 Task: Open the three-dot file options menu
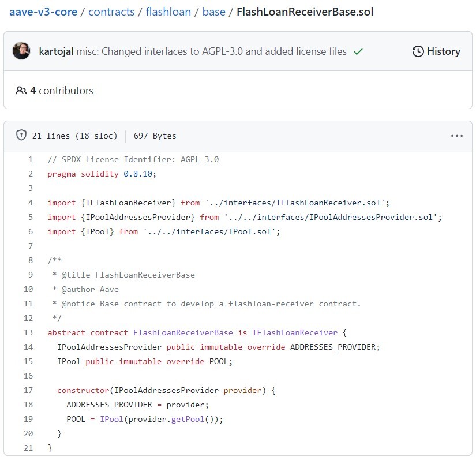456,136
